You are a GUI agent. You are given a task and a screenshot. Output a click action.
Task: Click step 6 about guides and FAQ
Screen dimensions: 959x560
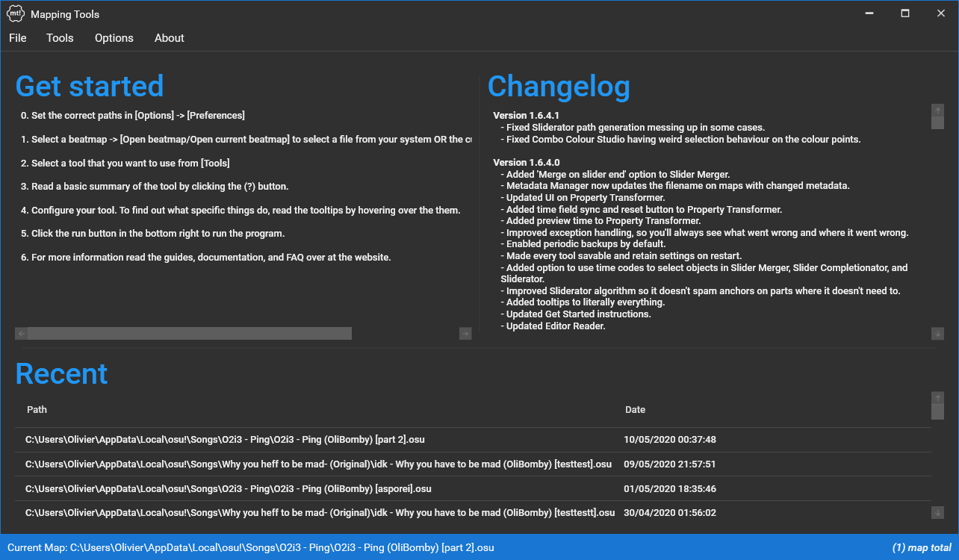[206, 258]
